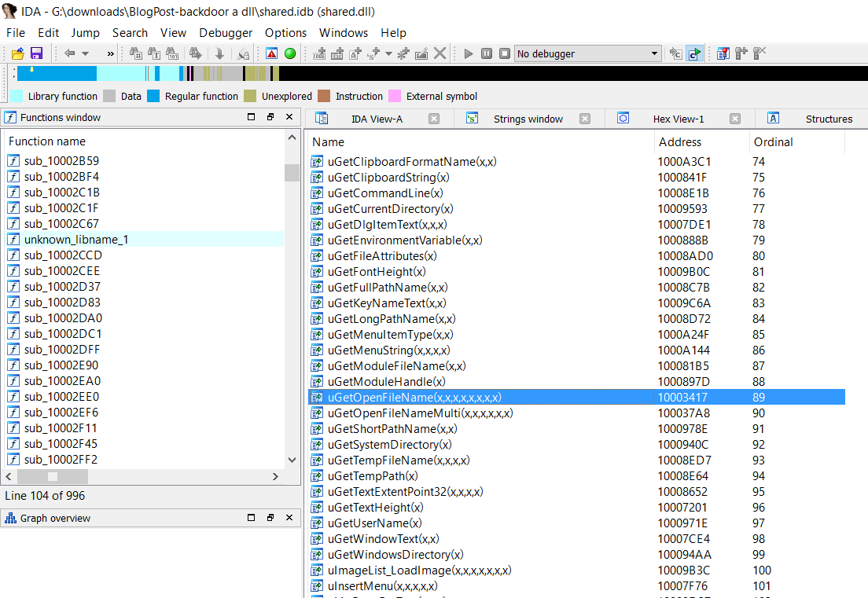Stop process with the stop button
This screenshot has width=868, height=598.
tap(505, 53)
